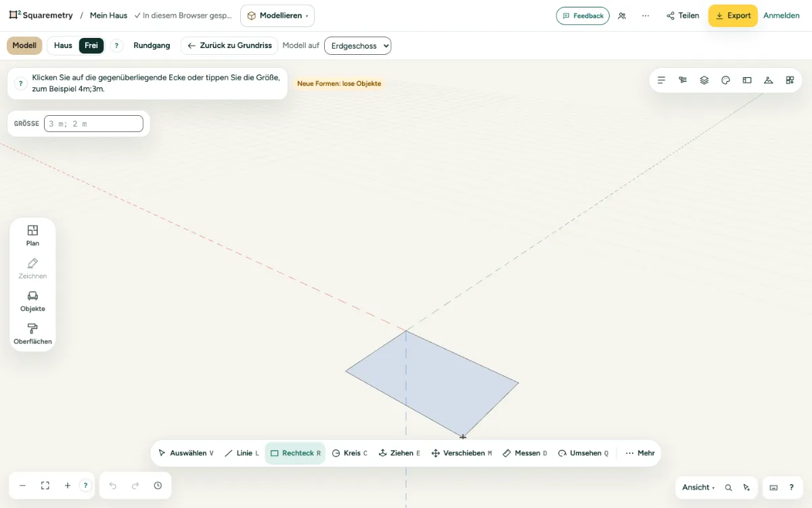
Task: Toggle the Modell mode button
Action: (x=24, y=45)
